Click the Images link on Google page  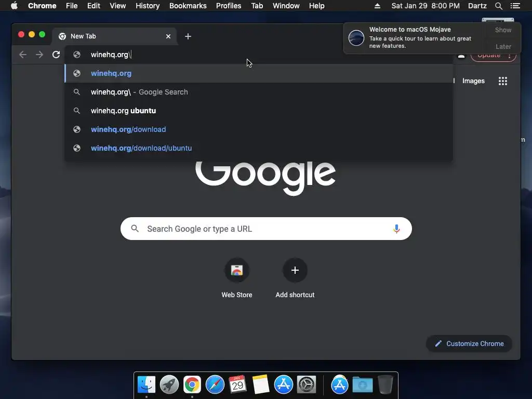click(x=473, y=81)
